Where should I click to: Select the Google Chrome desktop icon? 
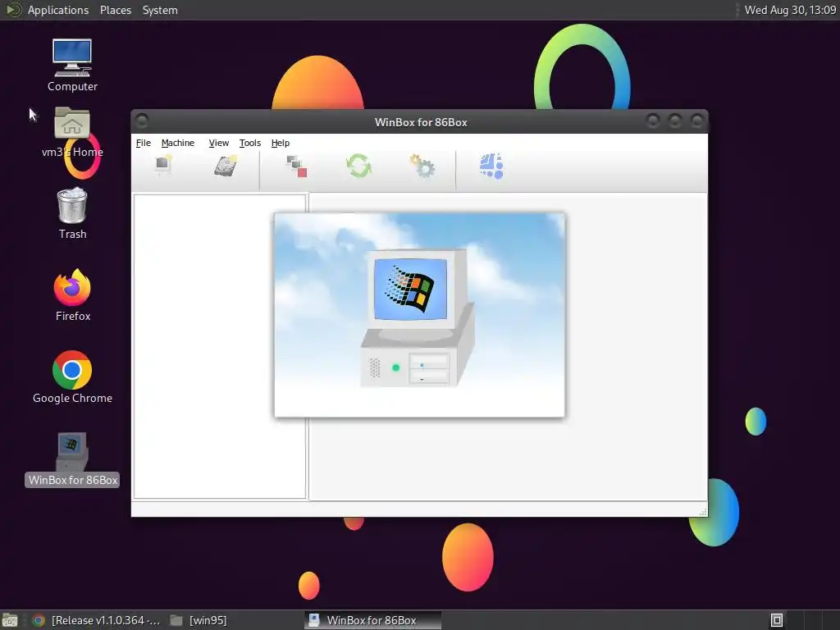tap(72, 377)
